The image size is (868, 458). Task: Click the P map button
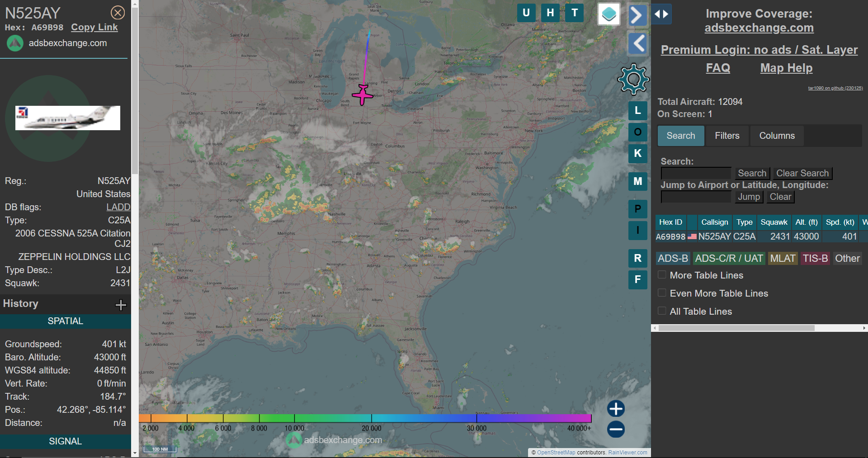[637, 209]
